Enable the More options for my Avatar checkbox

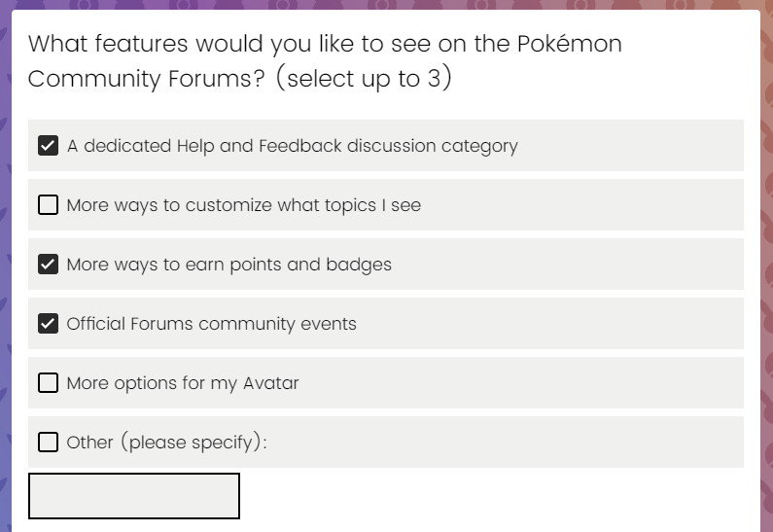point(48,382)
